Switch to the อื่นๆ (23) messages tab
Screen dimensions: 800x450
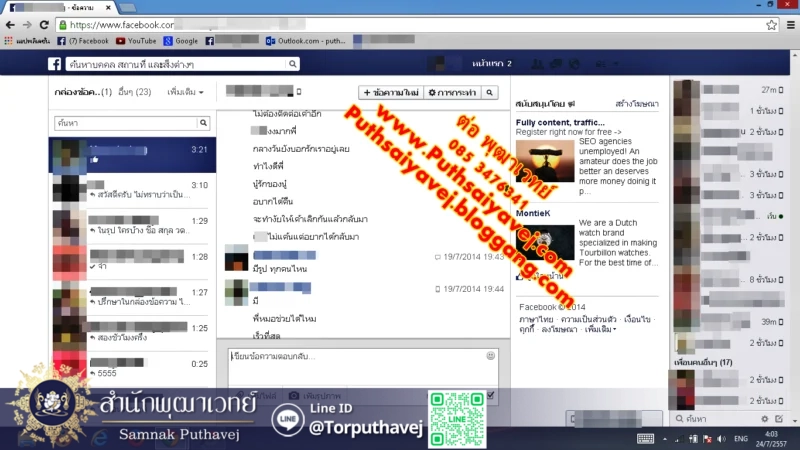pos(134,92)
